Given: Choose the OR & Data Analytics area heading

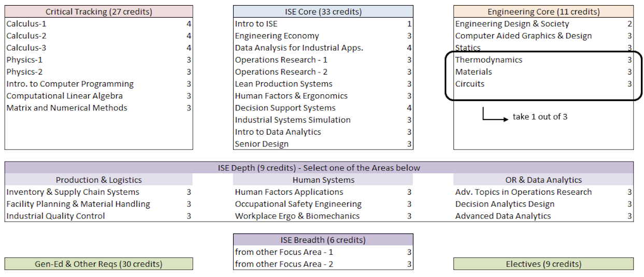Looking at the screenshot, I should tap(543, 180).
